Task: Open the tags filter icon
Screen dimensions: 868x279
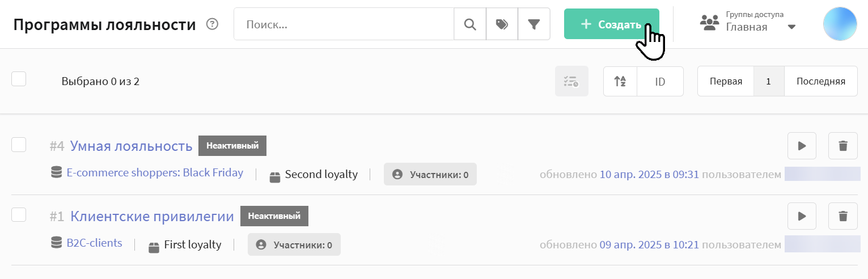Action: point(502,24)
